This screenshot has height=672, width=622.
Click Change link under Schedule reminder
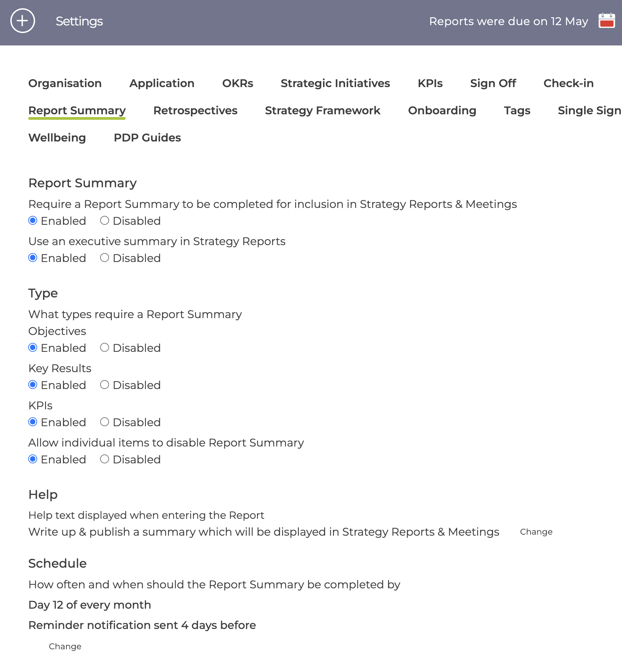(x=65, y=647)
